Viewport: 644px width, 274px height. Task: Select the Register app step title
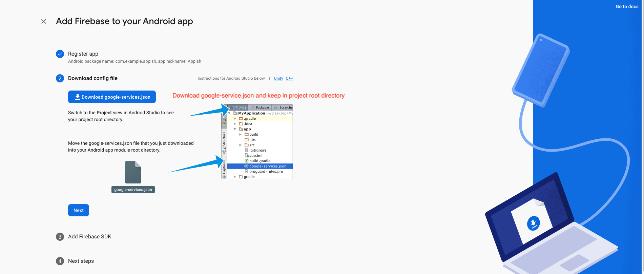(83, 54)
